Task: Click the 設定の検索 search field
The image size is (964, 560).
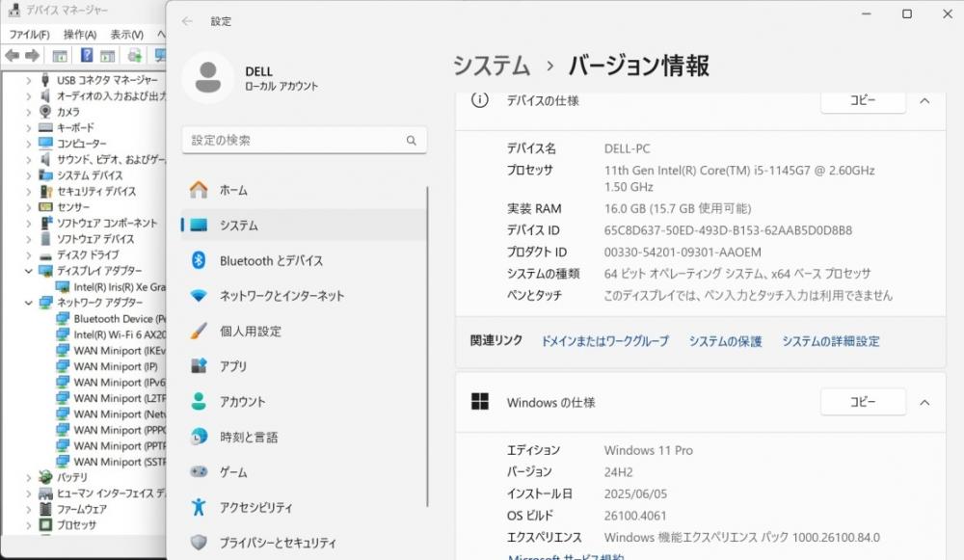Action: click(x=304, y=140)
